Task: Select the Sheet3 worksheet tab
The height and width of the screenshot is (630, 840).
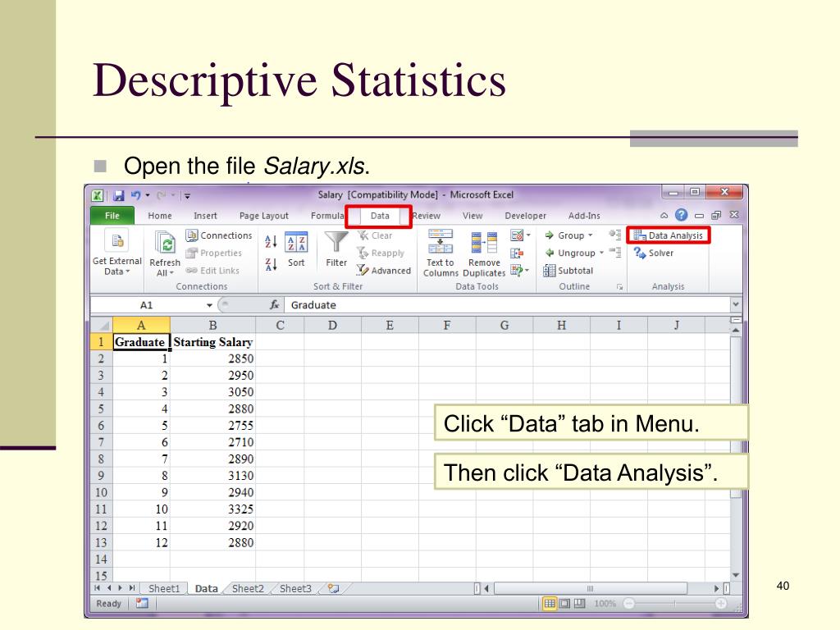Action: tap(295, 588)
